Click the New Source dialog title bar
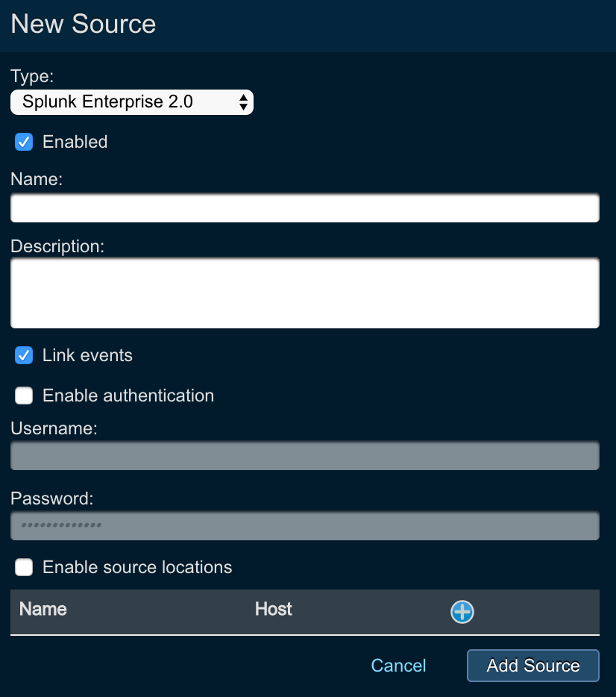The height and width of the screenshot is (697, 616). pyautogui.click(x=307, y=25)
